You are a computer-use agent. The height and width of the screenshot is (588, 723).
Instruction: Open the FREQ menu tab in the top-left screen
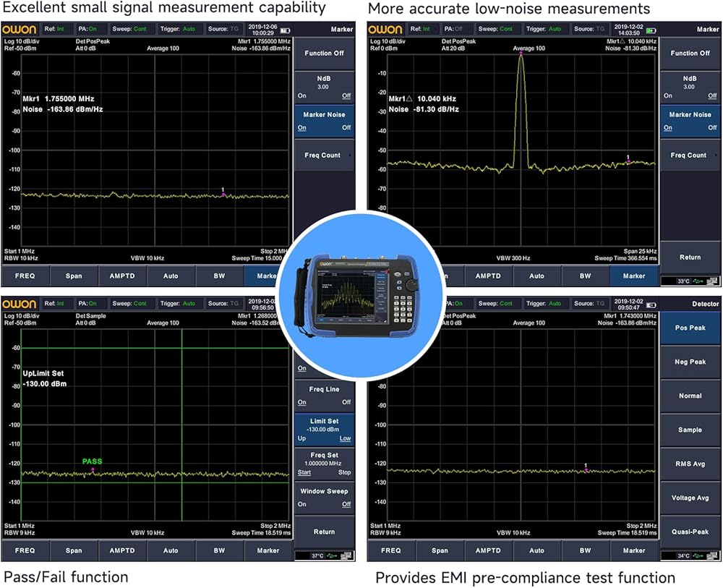pos(25,276)
